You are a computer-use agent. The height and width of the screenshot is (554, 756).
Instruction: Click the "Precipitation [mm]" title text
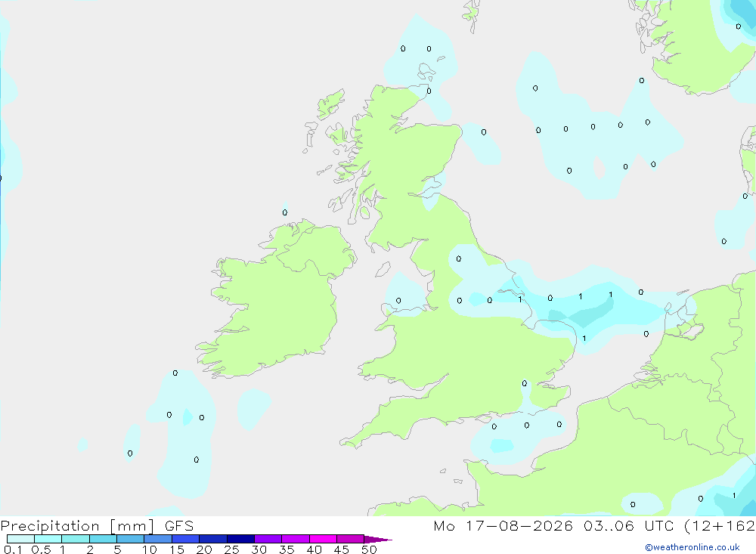77,526
